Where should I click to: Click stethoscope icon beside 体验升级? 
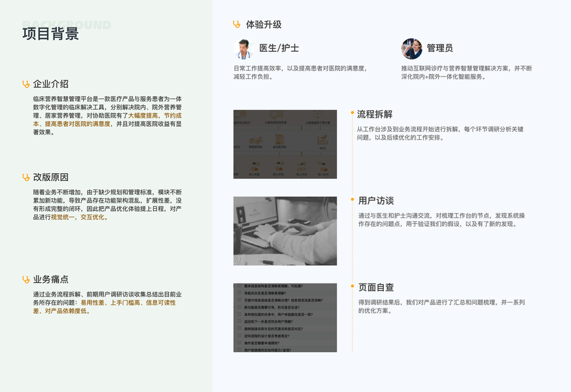click(x=237, y=24)
